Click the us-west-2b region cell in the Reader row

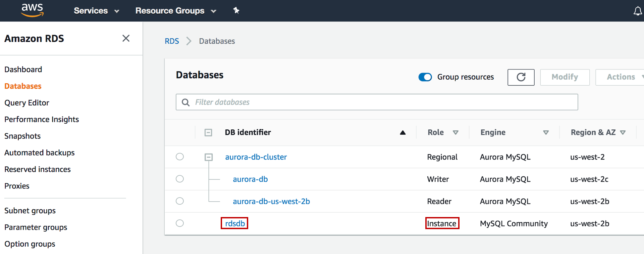tap(590, 201)
